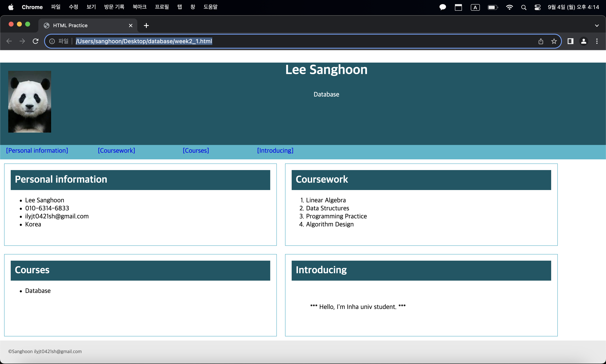This screenshot has width=606, height=364.
Task: Click phone number 010-6314-6833
Action: (47, 208)
